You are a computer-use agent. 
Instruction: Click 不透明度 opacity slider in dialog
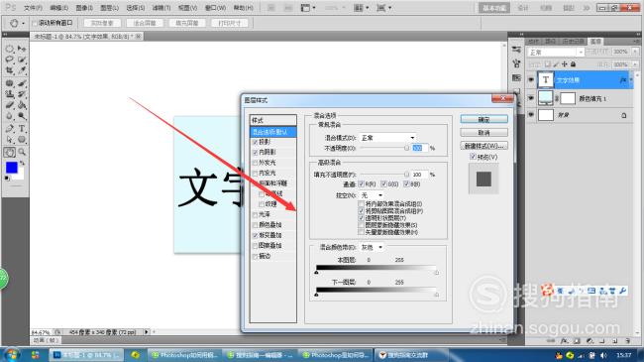(x=383, y=148)
